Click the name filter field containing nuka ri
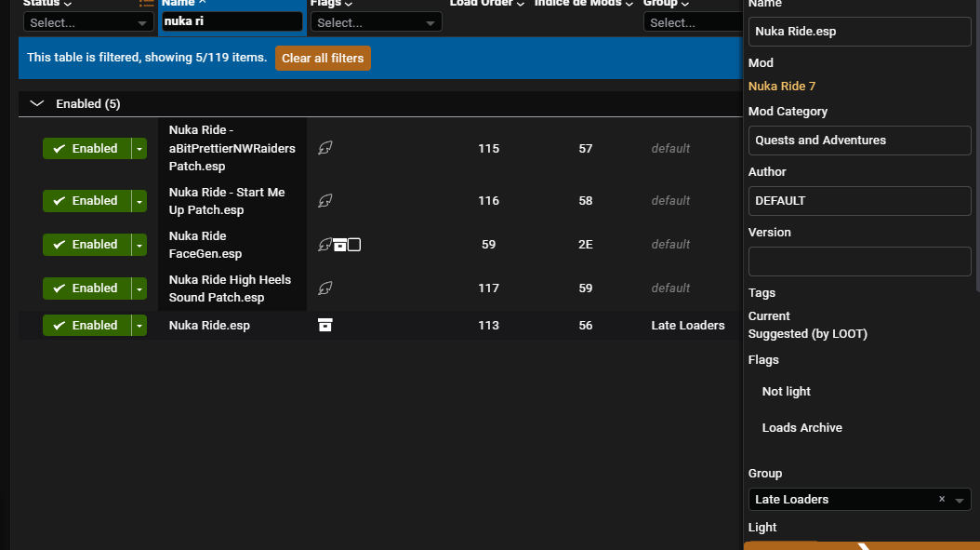980x550 pixels. coord(232,21)
